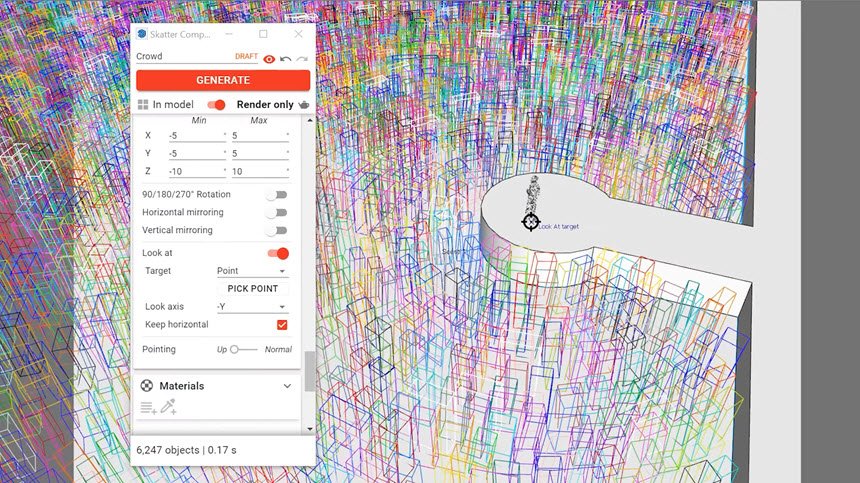The width and height of the screenshot is (860, 483).
Task: Click the add material list icon
Action: [148, 407]
